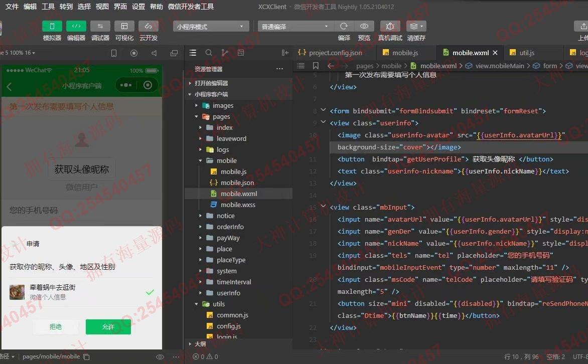Fold the form element at line 8

coord(323,110)
